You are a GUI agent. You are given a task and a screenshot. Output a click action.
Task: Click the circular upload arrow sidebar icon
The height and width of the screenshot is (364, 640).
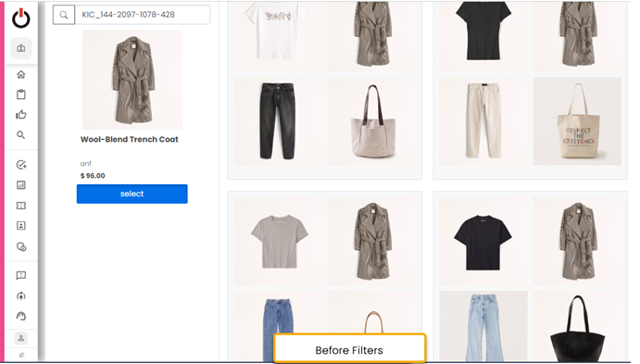click(20, 295)
